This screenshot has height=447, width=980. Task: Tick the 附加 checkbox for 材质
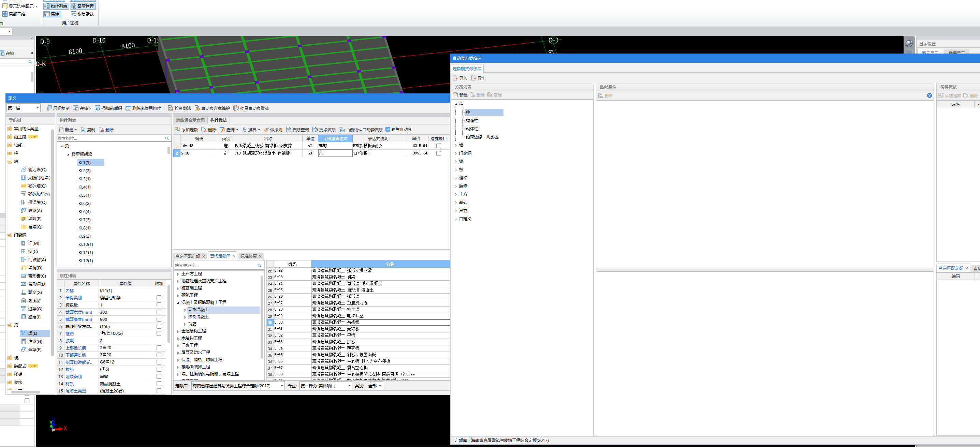(x=159, y=384)
